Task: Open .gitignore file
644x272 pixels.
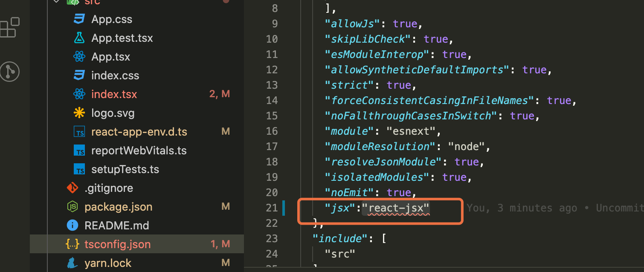Action: pos(109,188)
